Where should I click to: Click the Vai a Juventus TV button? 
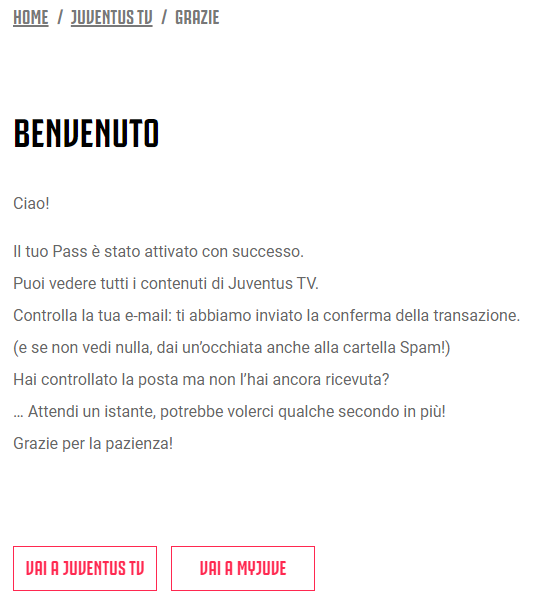pyautogui.click(x=85, y=568)
